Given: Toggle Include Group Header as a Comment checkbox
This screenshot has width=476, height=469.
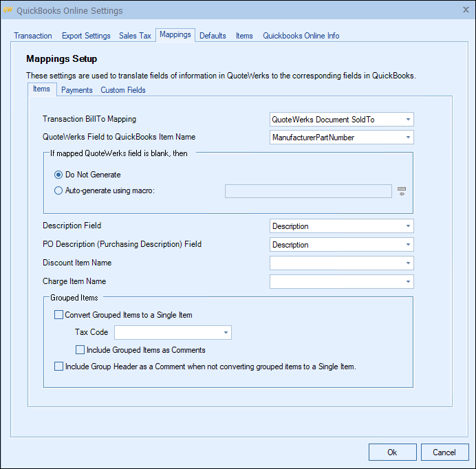Looking at the screenshot, I should [58, 367].
